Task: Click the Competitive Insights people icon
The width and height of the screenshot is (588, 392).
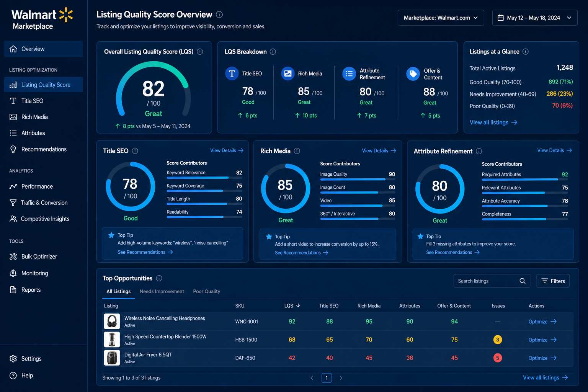Action: (13, 219)
